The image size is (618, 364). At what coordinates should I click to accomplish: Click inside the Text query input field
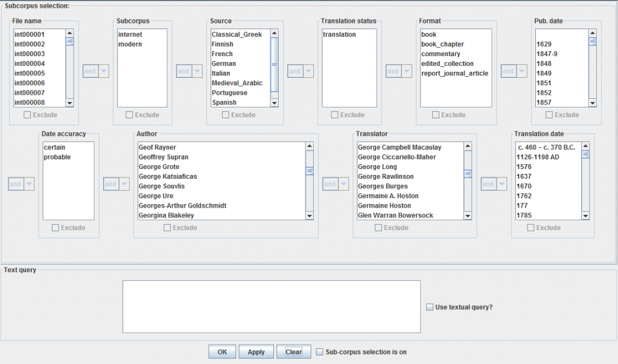(272, 305)
